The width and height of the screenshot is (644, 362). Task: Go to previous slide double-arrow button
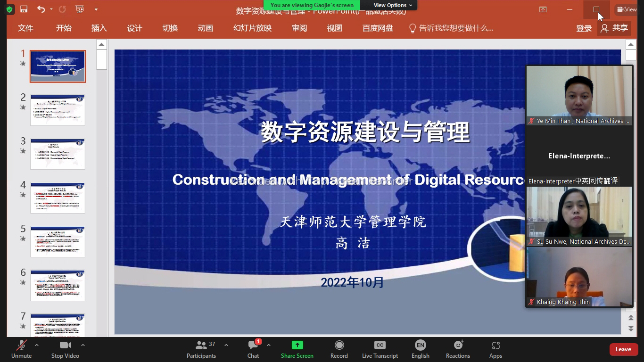(631, 318)
